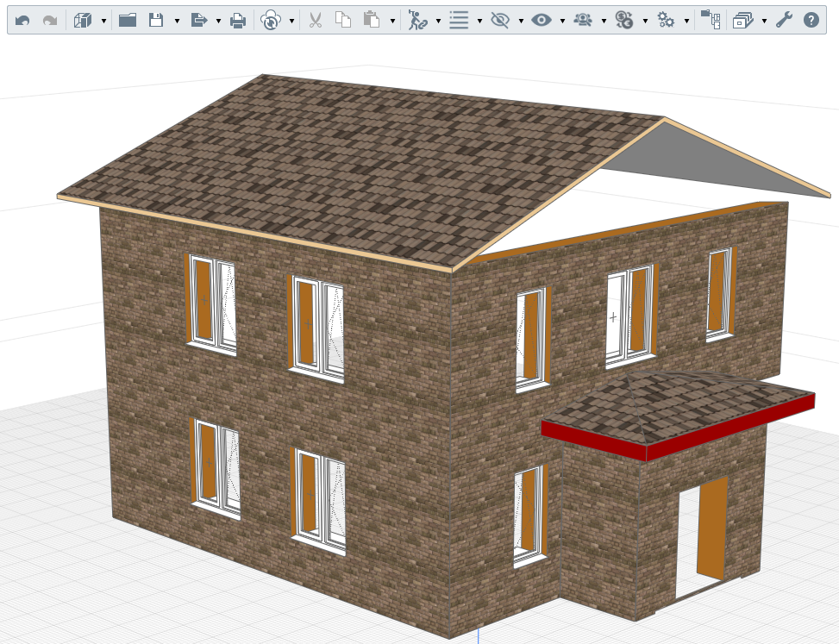
Task: Expand the hide options dropdown arrow
Action: tap(521, 21)
